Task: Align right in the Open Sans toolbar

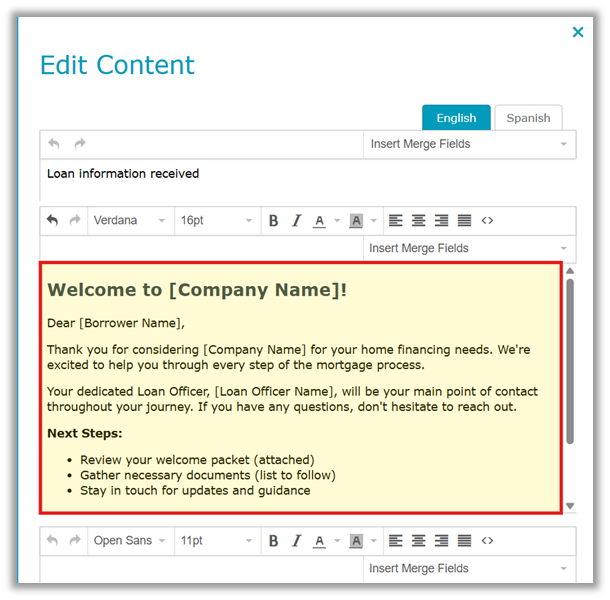Action: [442, 540]
